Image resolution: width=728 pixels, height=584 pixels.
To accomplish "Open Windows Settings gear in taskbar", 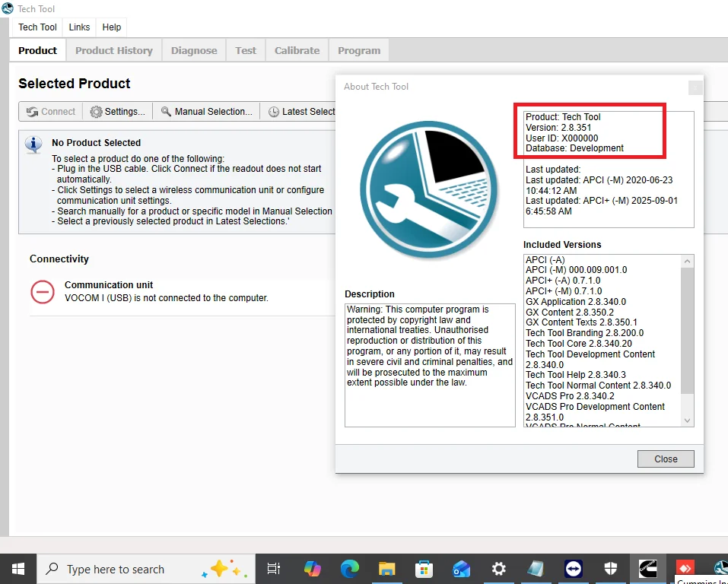I will [498, 569].
